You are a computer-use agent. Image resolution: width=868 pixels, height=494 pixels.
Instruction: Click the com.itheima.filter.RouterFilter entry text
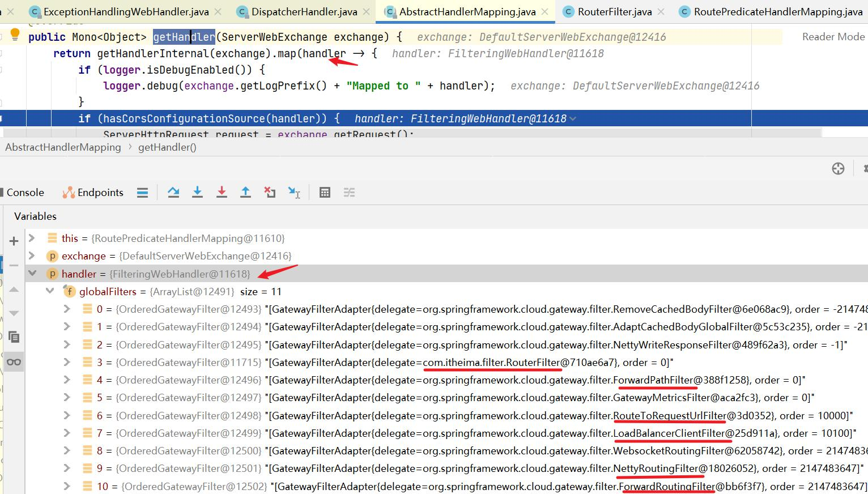pos(491,362)
